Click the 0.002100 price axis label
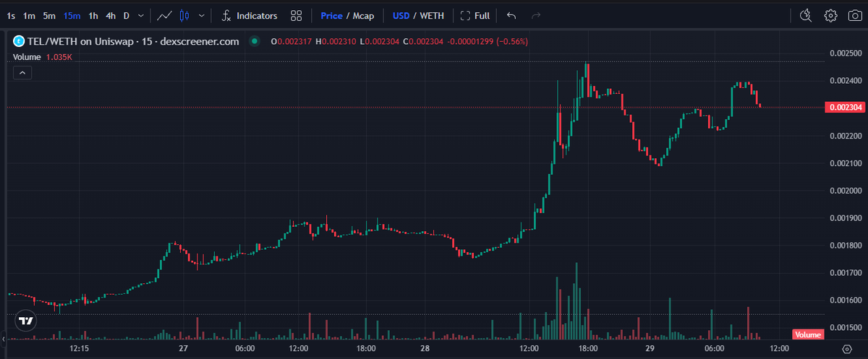 (845, 163)
